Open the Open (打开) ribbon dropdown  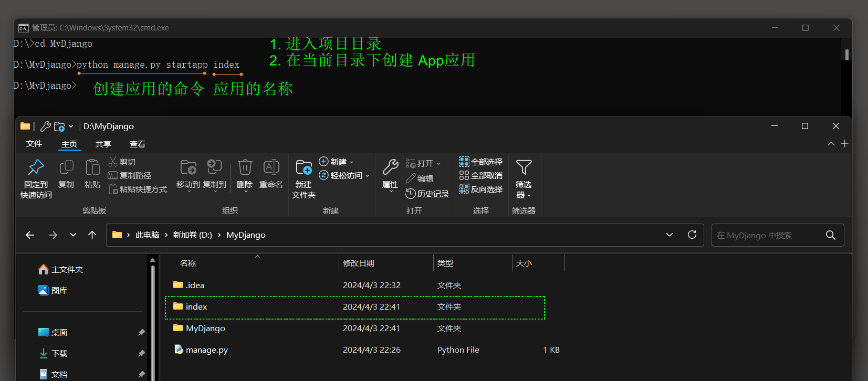(423, 164)
